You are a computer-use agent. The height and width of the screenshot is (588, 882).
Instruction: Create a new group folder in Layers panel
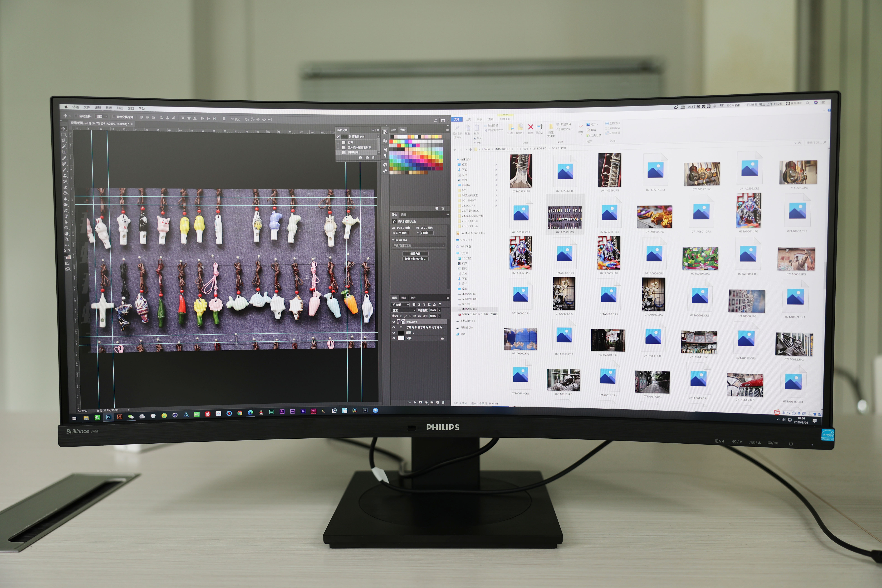432,402
